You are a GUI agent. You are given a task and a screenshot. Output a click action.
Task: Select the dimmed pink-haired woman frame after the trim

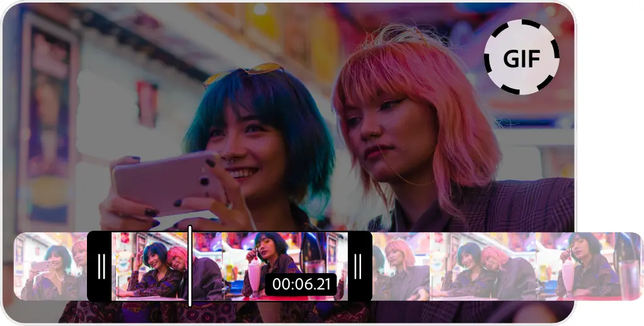(401, 266)
